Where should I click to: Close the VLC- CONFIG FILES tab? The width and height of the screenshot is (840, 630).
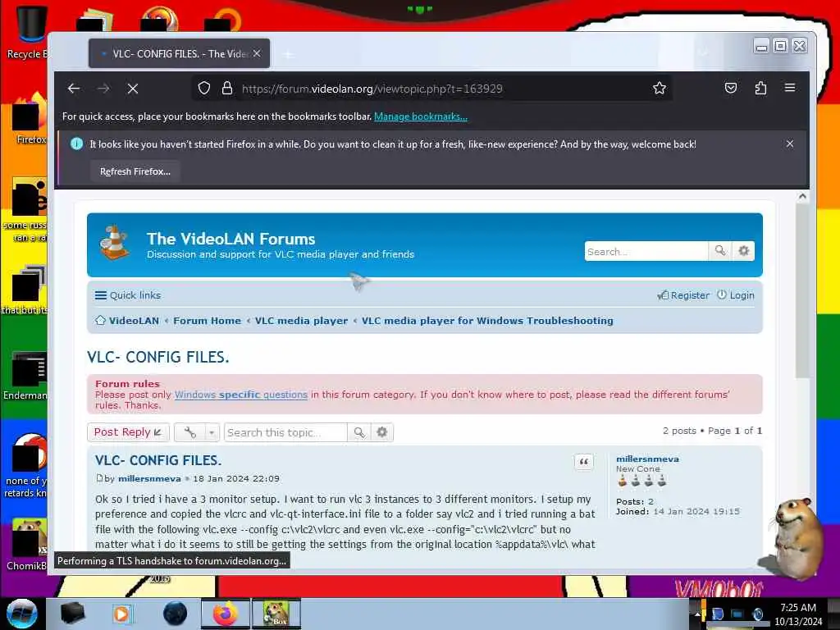point(257,53)
